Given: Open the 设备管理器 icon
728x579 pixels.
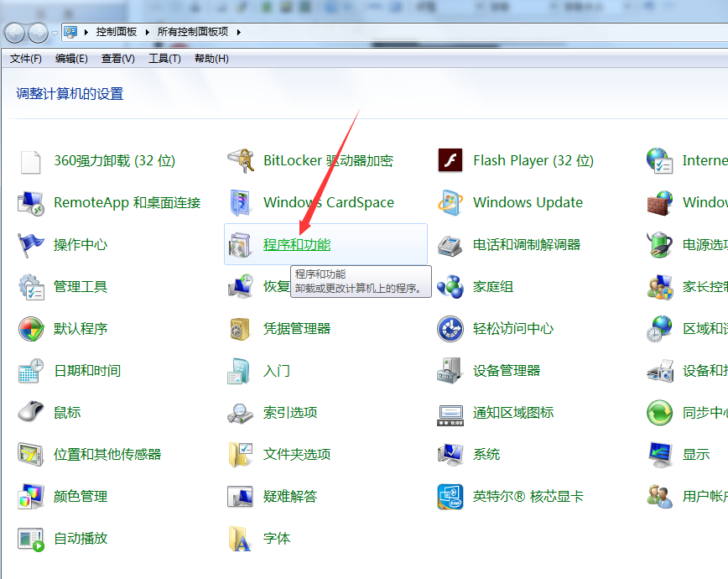Looking at the screenshot, I should click(x=450, y=370).
